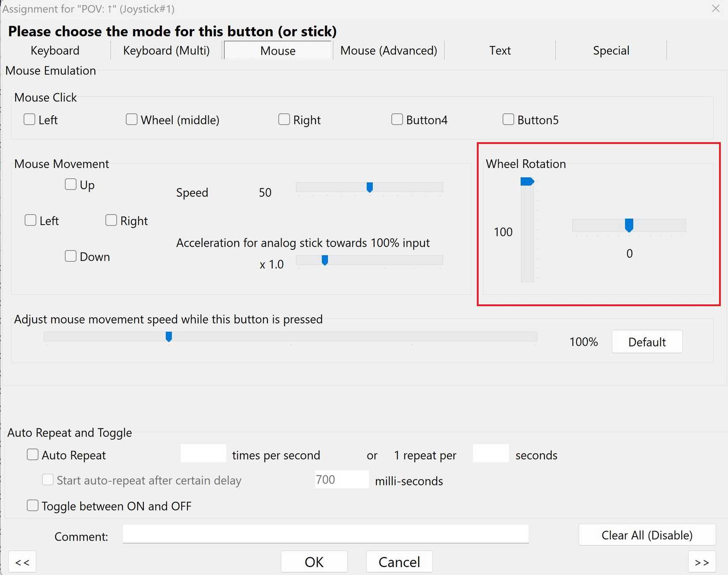Image resolution: width=728 pixels, height=575 pixels.
Task: Click the 700 milli-seconds delay field
Action: (x=342, y=480)
